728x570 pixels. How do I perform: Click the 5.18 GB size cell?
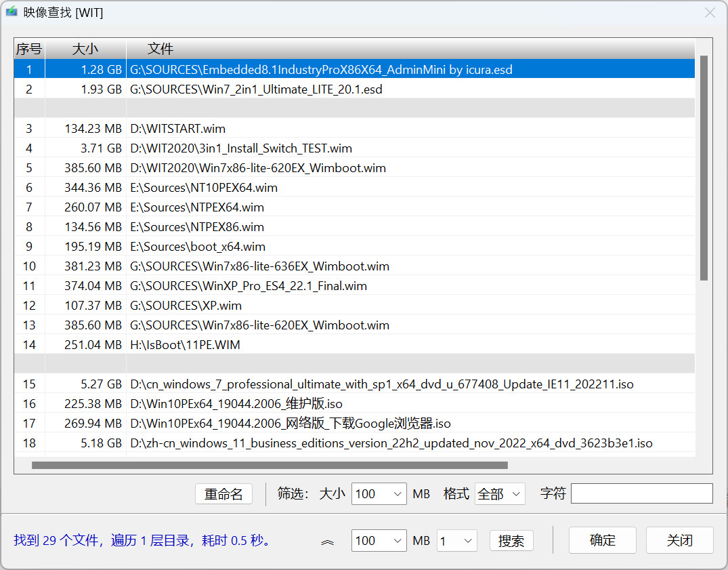click(85, 443)
